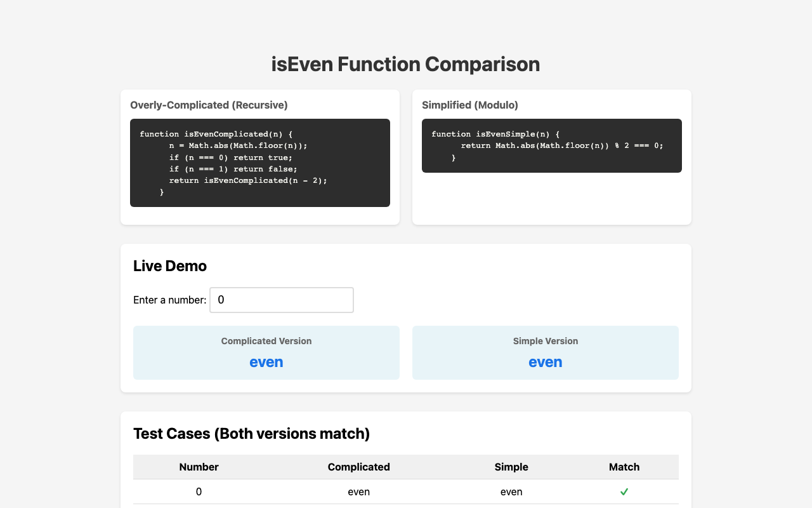Click 'even' in Complicated column of row 0
The image size is (812, 508).
point(359,491)
